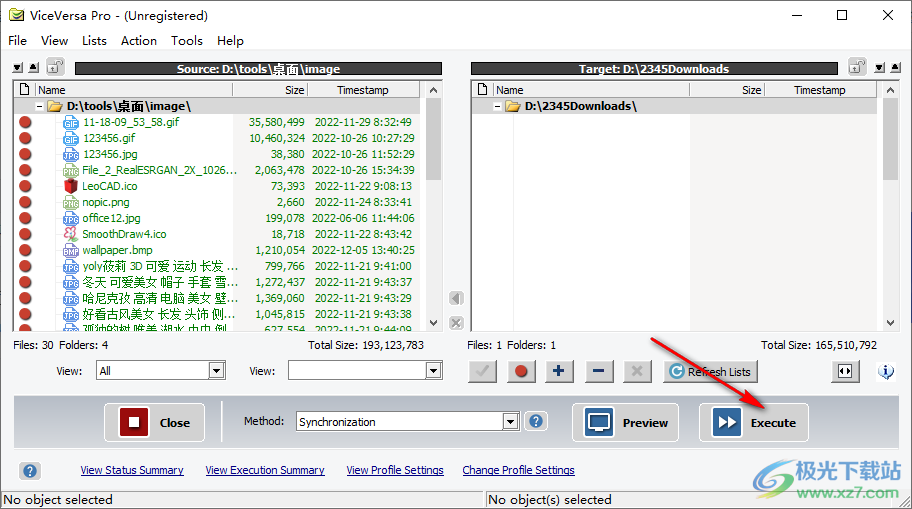Click the grayed X toolbar button

point(637,371)
